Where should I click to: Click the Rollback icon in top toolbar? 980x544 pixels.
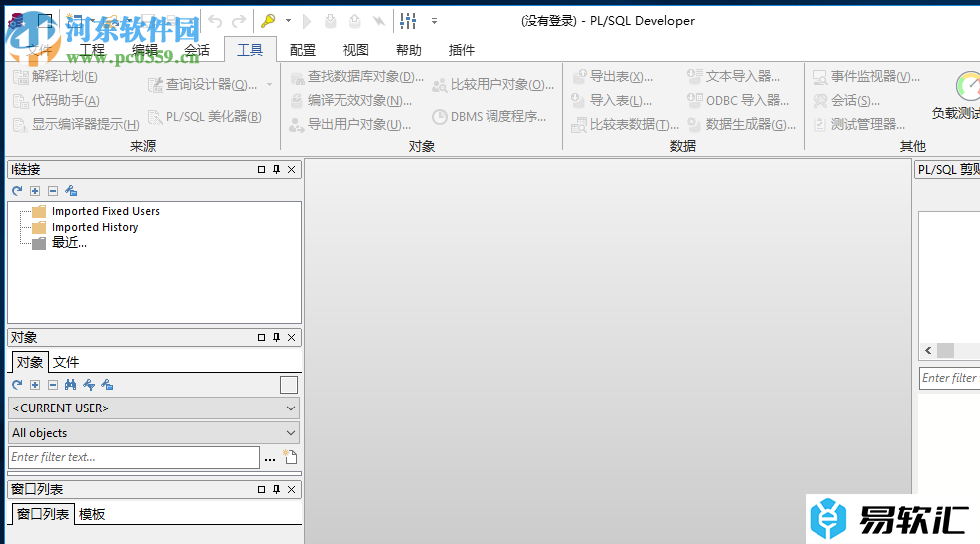pos(354,21)
